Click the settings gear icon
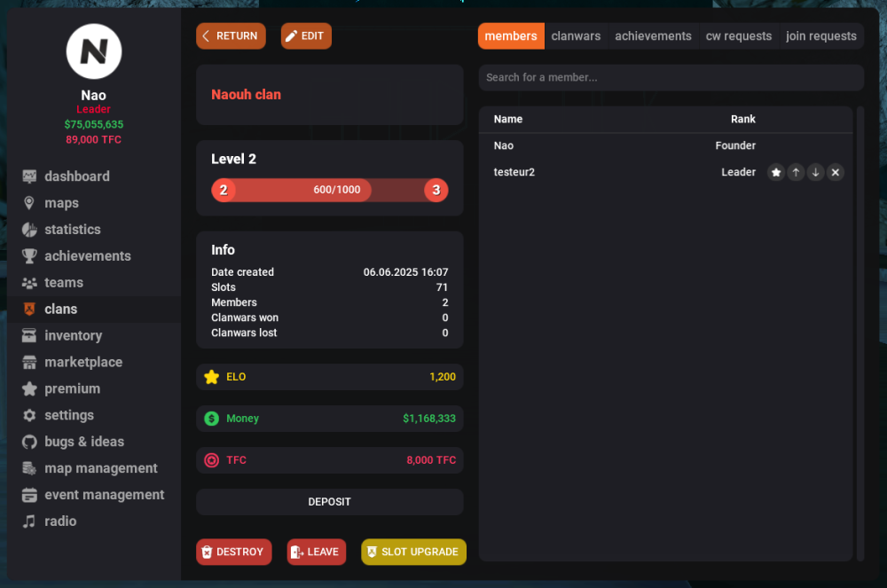The image size is (887, 588). (x=29, y=416)
